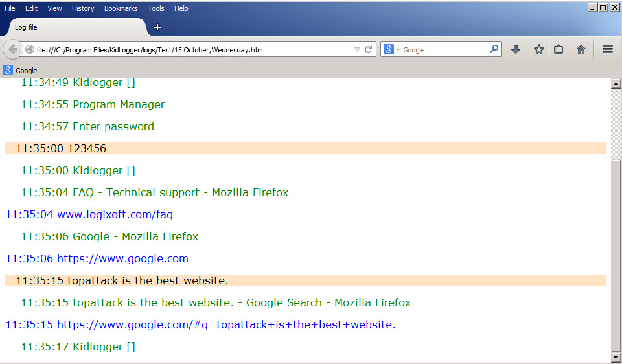Click the back arrow navigation button
Image resolution: width=622 pixels, height=364 pixels.
[12, 50]
